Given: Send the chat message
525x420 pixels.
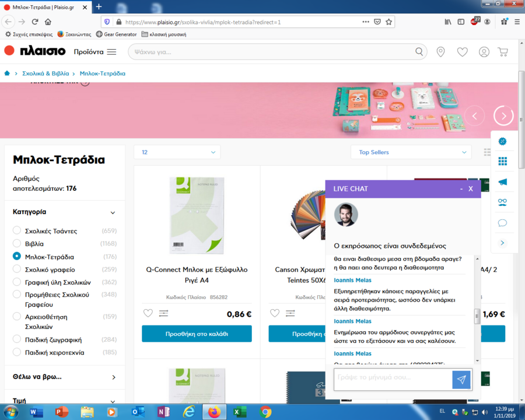Looking at the screenshot, I should [x=461, y=380].
